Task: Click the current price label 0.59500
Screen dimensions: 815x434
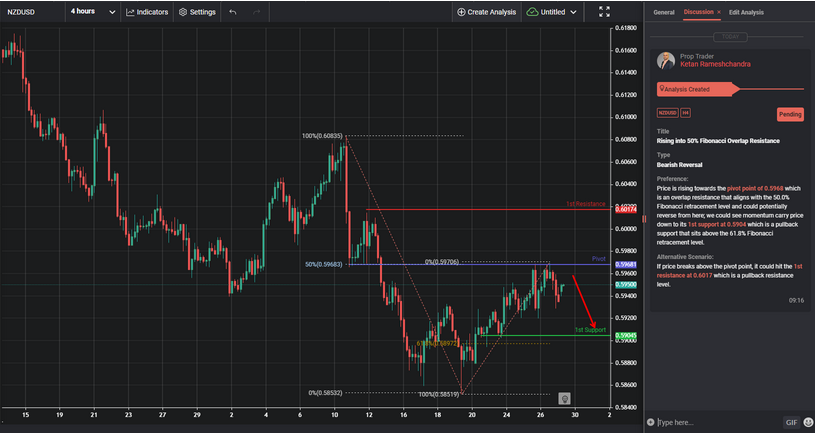Action: tap(625, 285)
